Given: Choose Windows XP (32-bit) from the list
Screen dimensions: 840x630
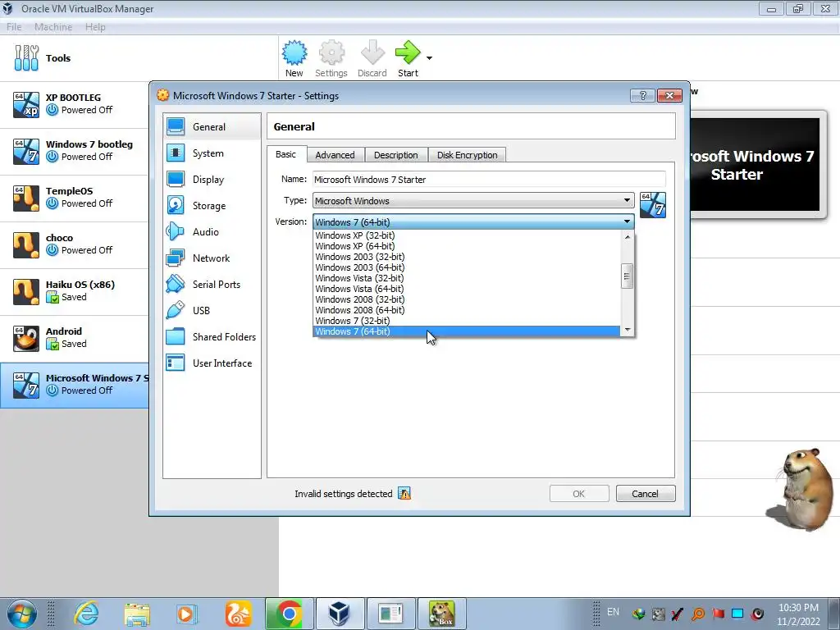Looking at the screenshot, I should 466,235.
